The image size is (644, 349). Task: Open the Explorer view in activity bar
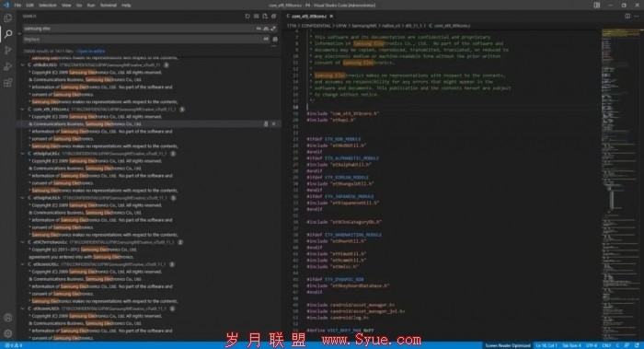coord(7,17)
